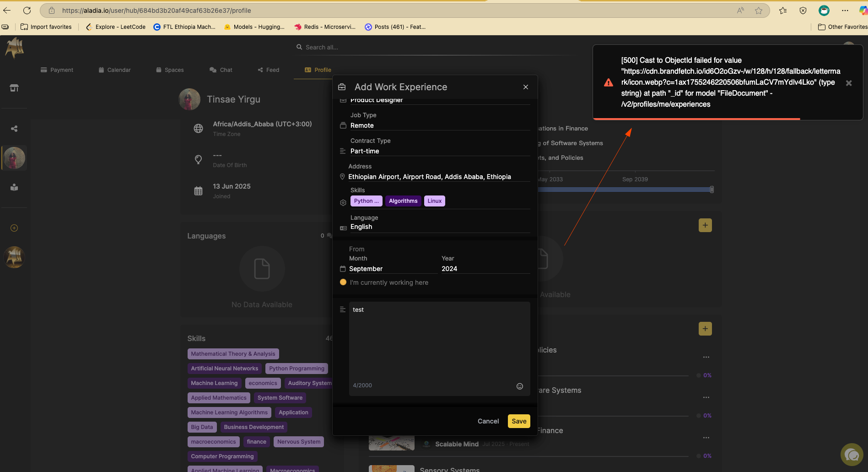Click the globe time zone icon
This screenshot has width=868, height=472.
coord(198,129)
